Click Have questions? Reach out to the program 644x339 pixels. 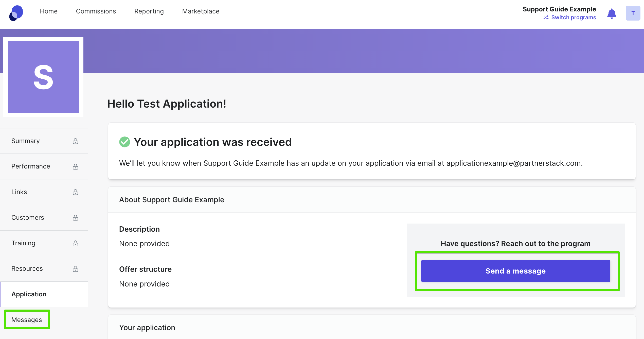tap(515, 244)
